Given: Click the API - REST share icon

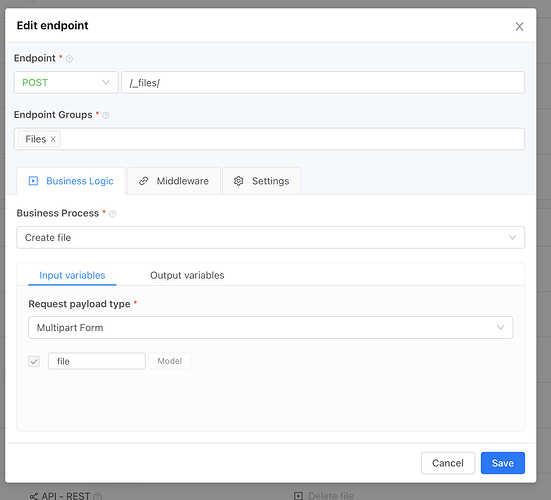Looking at the screenshot, I should [x=34, y=496].
